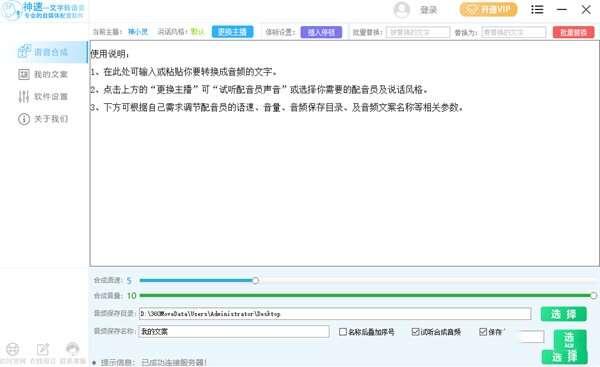Toggle the 试听合成音频 checkbox
Viewport: 600px width, 367px height.
tap(415, 332)
